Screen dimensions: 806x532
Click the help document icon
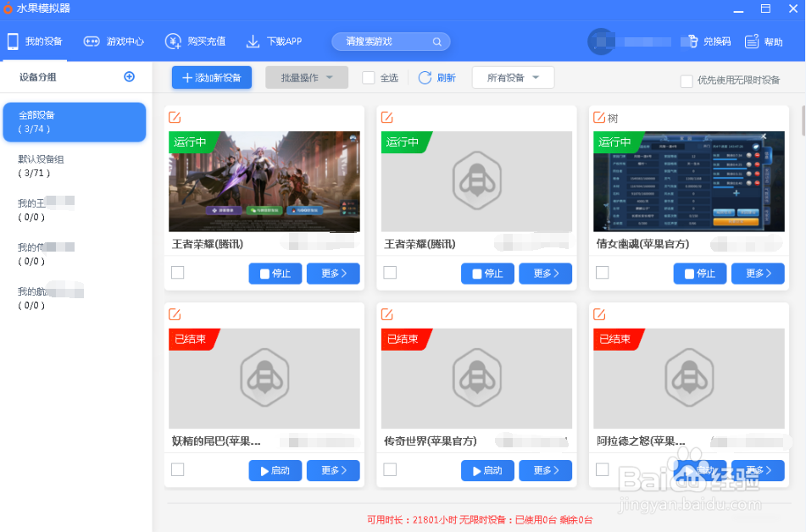coord(752,42)
